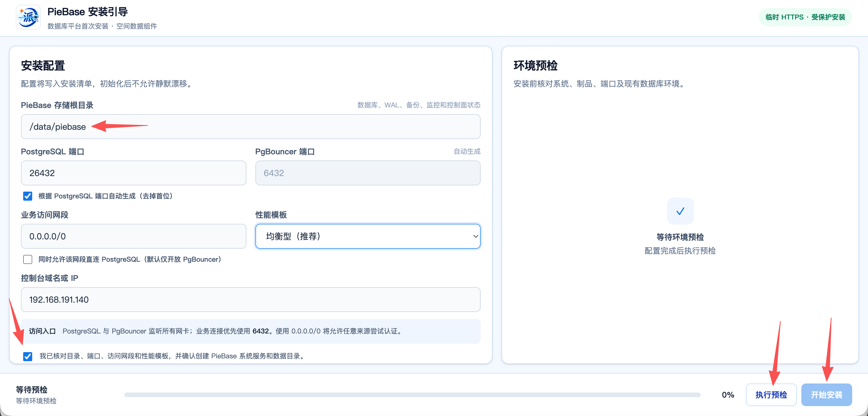
Task: Click the 环境预检 heading
Action: click(x=535, y=66)
